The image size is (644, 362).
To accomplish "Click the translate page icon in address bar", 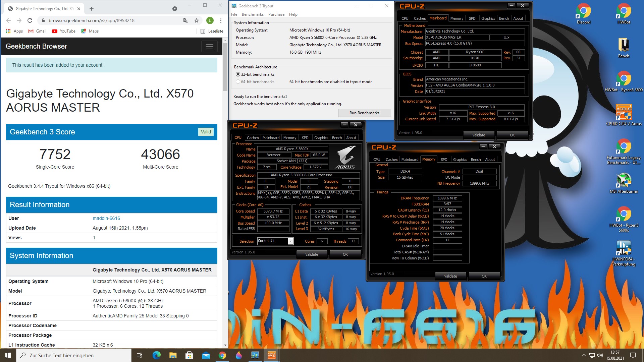I will (x=186, y=20).
